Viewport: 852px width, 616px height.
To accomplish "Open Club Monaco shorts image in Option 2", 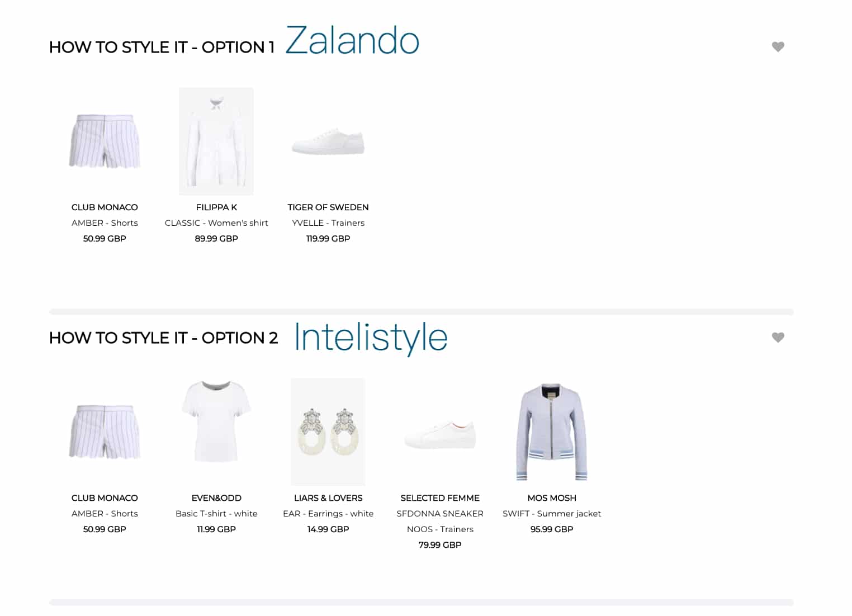I will [x=105, y=432].
